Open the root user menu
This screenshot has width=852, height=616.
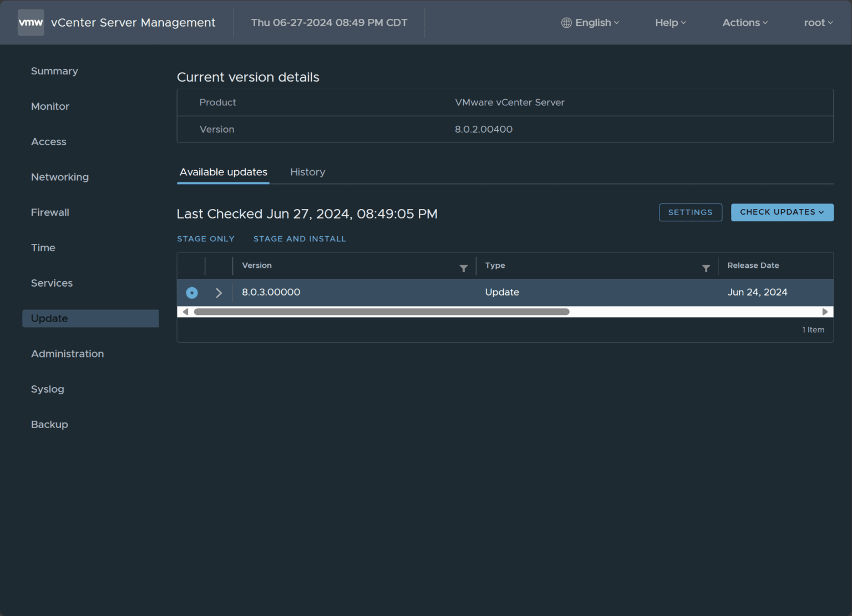point(818,23)
